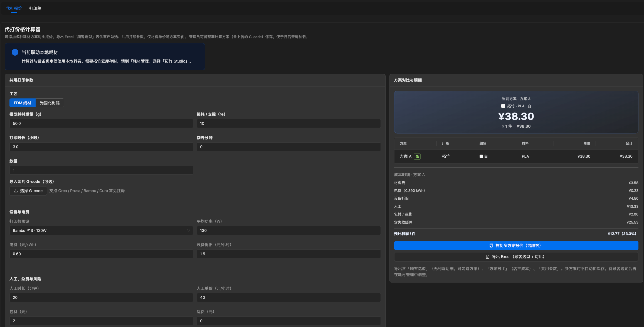Image resolution: width=644 pixels, height=327 pixels.
Task: Click the green 低 badge next to 方案 A
Action: click(x=417, y=157)
